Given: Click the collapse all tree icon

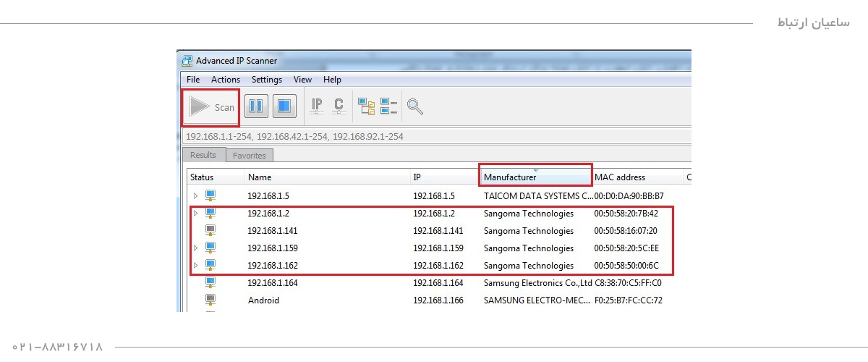Looking at the screenshot, I should [389, 106].
